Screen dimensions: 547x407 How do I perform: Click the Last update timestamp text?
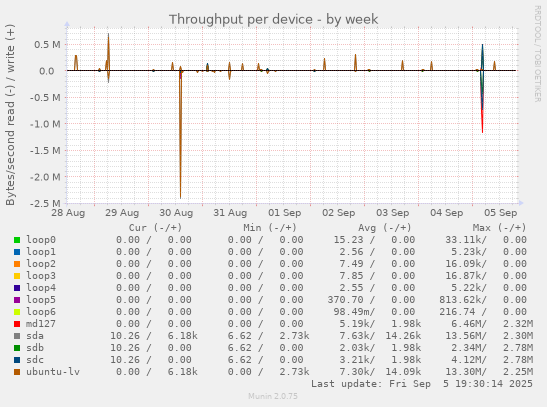tap(422, 384)
